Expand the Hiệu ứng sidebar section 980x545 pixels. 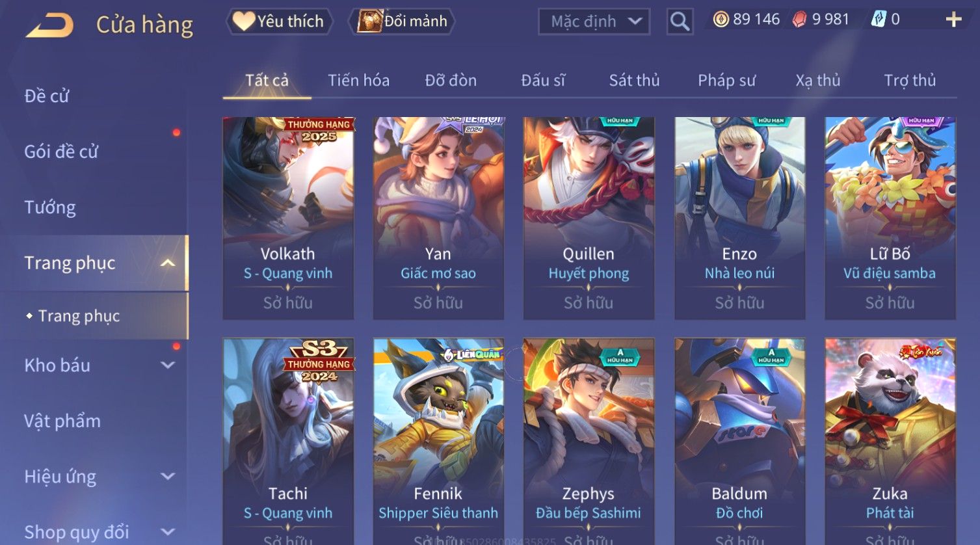click(x=168, y=476)
